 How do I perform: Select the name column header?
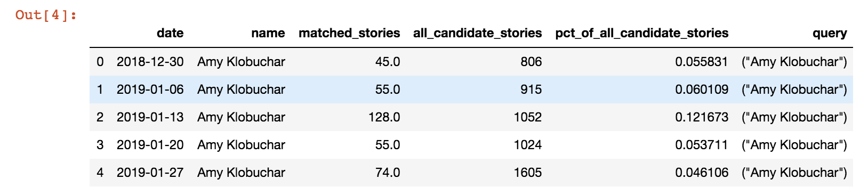(x=268, y=33)
